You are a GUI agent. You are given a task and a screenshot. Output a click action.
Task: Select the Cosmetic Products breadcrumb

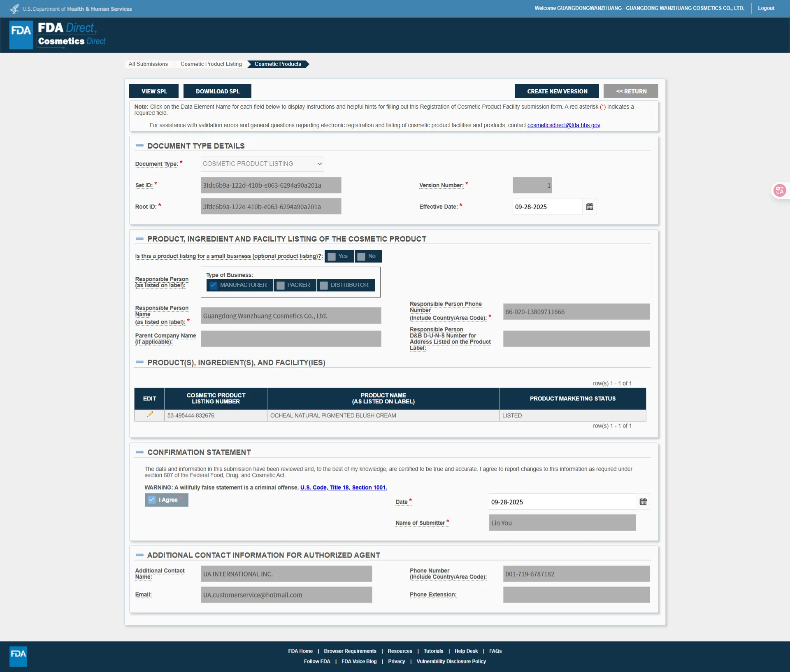(x=278, y=64)
